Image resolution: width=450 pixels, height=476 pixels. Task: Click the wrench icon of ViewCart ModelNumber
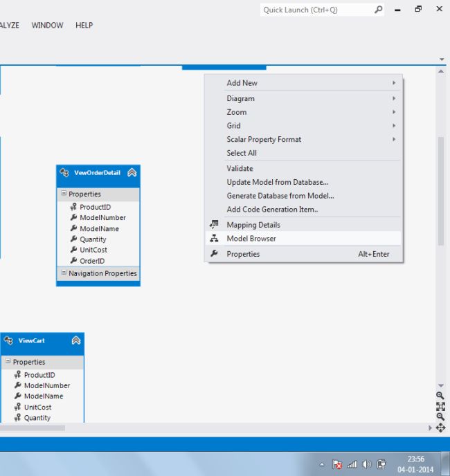pyautogui.click(x=18, y=385)
